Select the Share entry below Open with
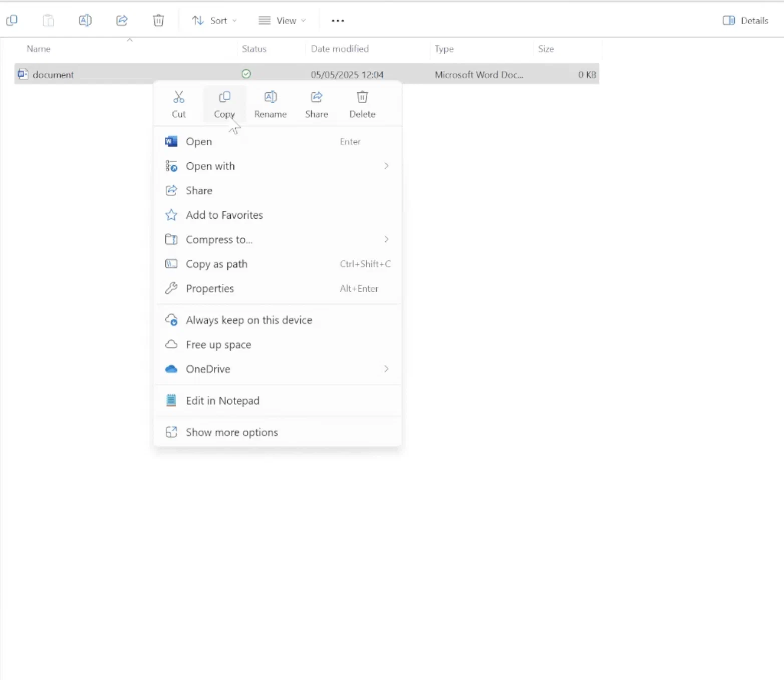Screen dimensions: 784x680 [x=278, y=191]
